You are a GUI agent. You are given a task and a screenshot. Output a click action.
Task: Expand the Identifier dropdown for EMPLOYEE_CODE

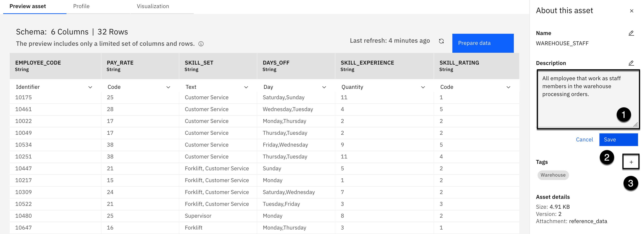90,87
